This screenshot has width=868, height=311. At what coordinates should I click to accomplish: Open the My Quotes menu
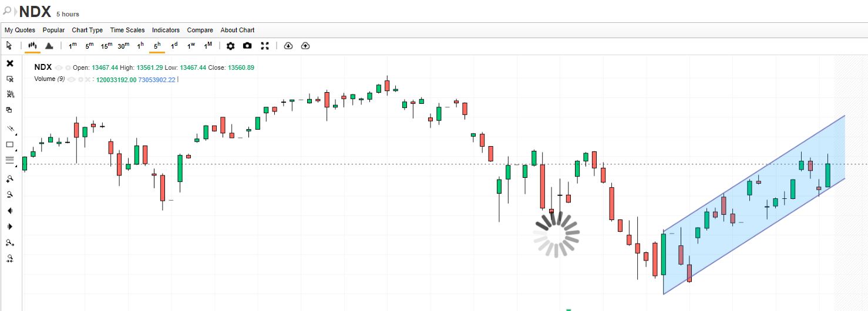[x=20, y=30]
